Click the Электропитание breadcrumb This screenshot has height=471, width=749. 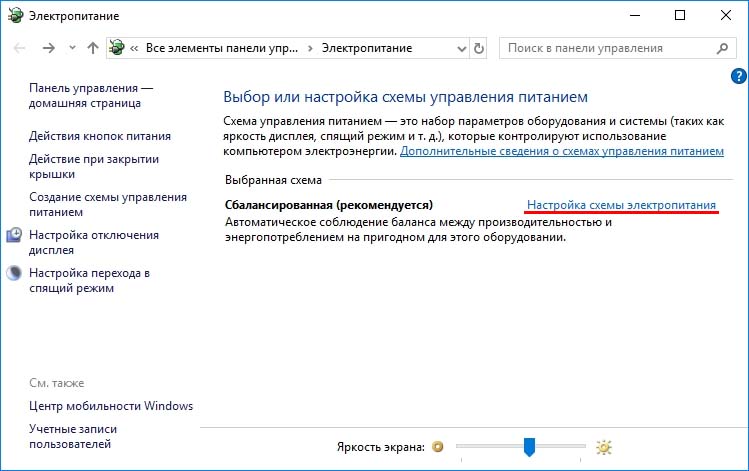tap(367, 48)
